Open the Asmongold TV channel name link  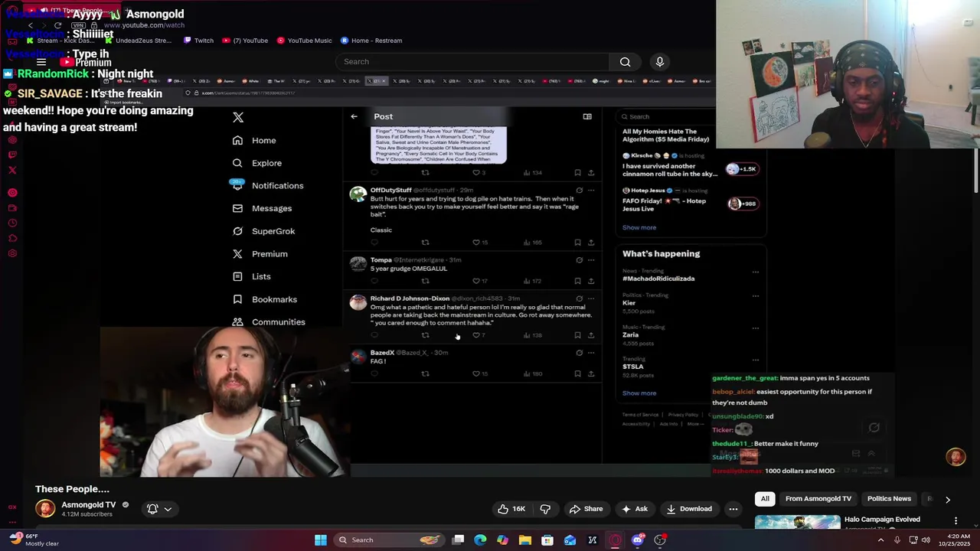pyautogui.click(x=89, y=505)
